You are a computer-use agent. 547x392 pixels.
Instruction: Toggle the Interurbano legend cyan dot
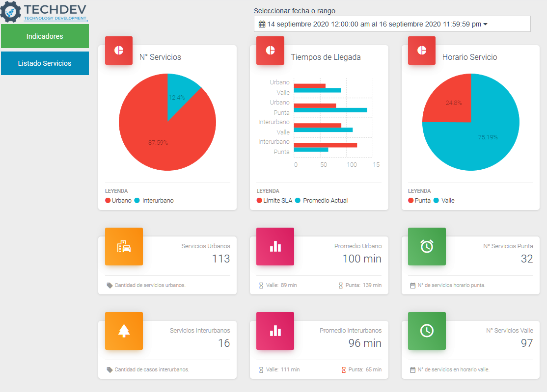click(x=137, y=200)
